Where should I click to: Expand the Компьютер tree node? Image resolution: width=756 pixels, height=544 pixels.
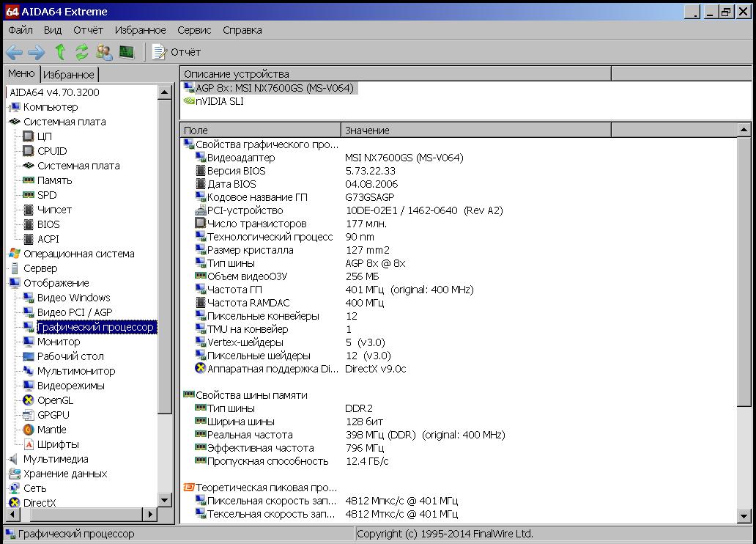pos(50,107)
